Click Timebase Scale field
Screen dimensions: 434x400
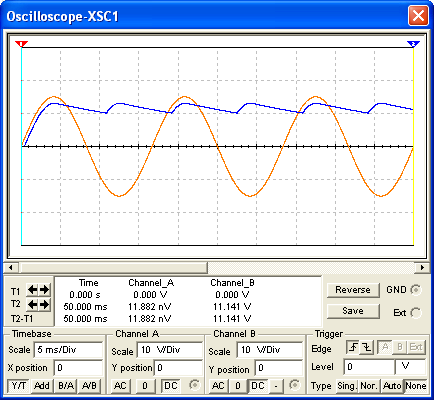(x=68, y=350)
